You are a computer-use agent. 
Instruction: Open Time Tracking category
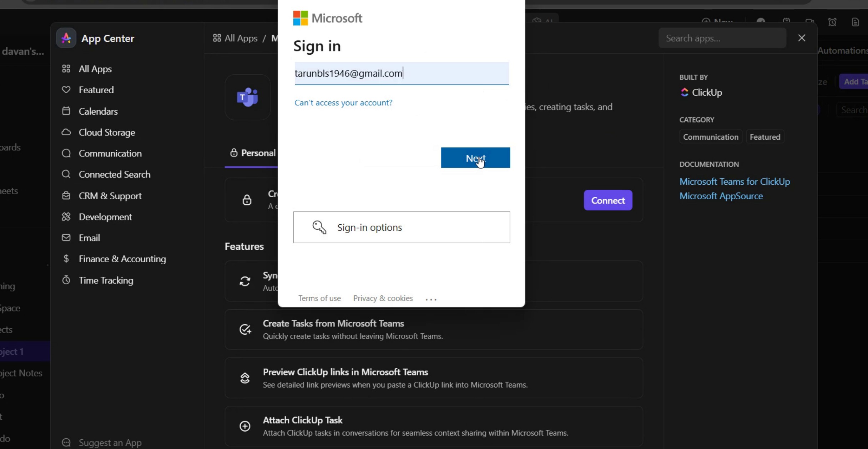tap(106, 280)
